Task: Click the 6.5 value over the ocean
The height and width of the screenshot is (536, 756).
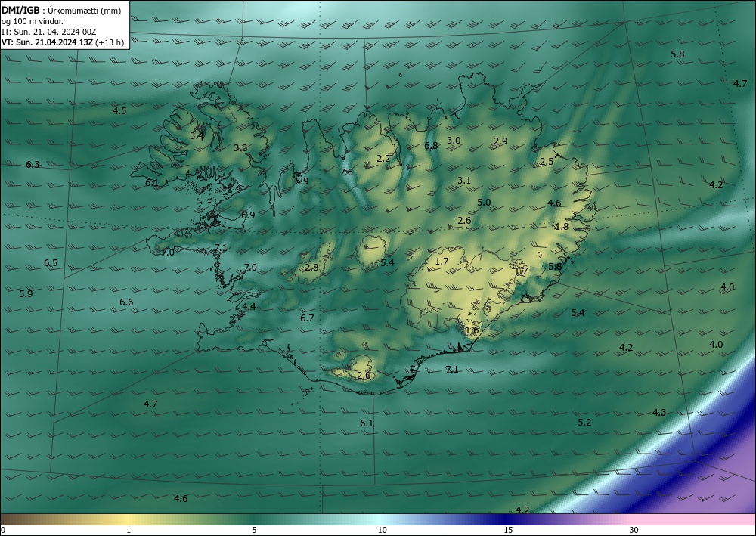Action: coord(51,262)
